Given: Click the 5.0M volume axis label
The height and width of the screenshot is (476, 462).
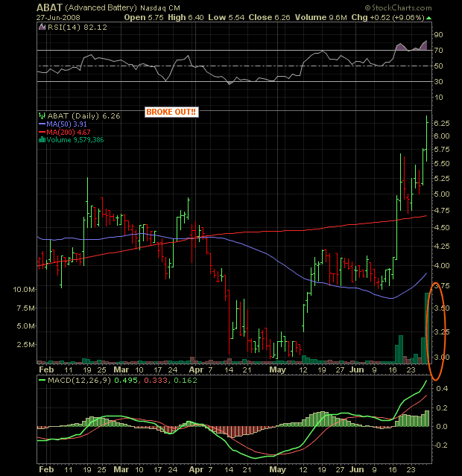Looking at the screenshot, I should pos(26,326).
